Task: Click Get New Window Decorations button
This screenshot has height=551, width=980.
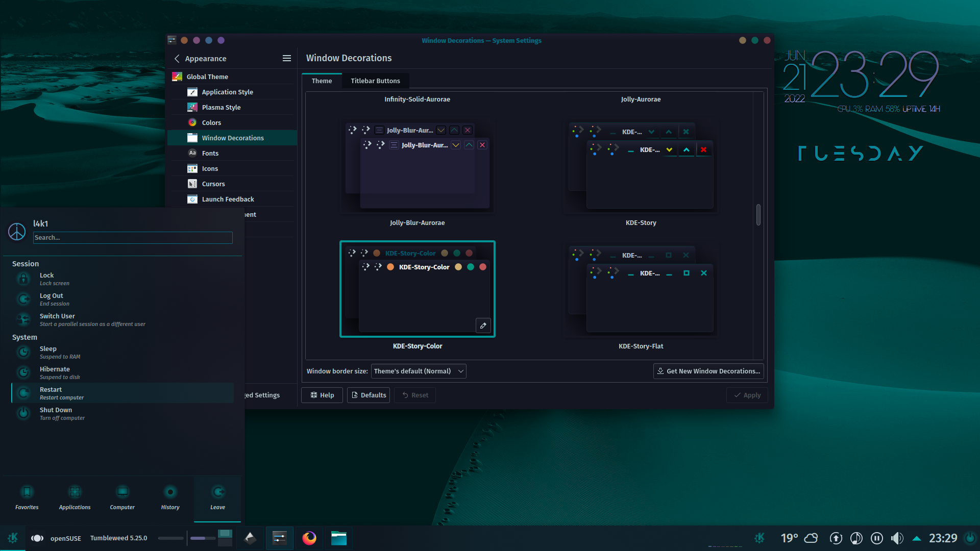Action: pyautogui.click(x=708, y=371)
